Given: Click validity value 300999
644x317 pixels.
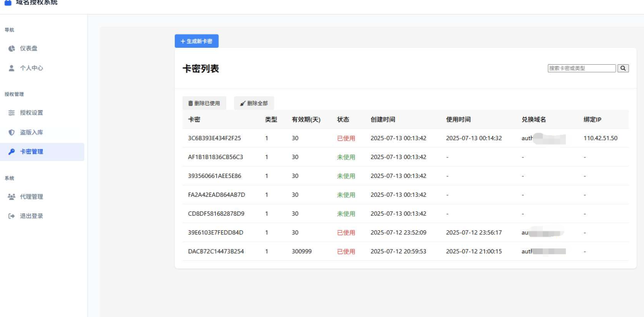Looking at the screenshot, I should (301, 252).
